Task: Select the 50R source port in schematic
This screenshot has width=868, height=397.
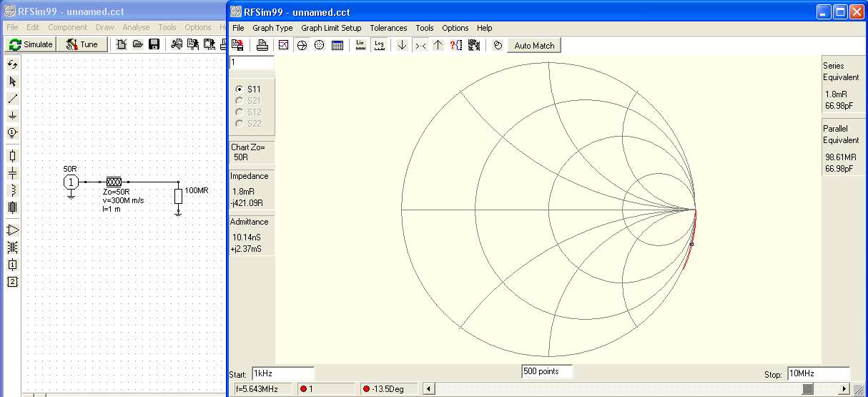Action: tap(71, 182)
